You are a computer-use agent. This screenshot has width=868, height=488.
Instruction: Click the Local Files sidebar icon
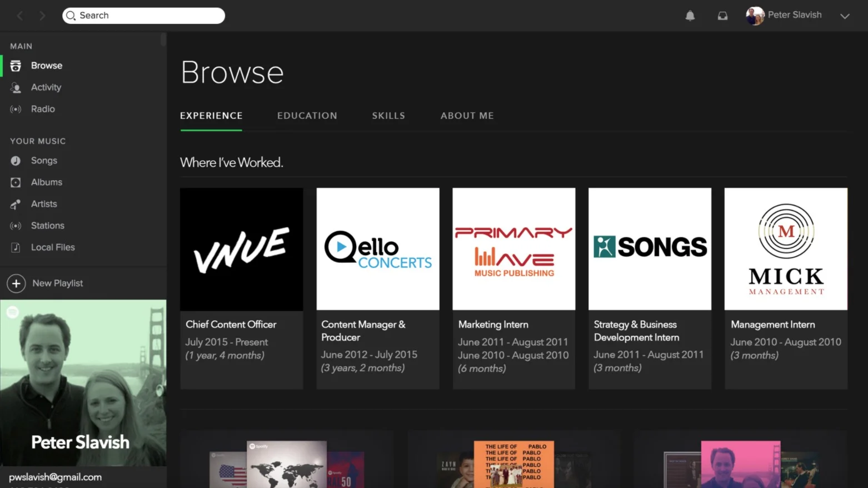click(16, 247)
